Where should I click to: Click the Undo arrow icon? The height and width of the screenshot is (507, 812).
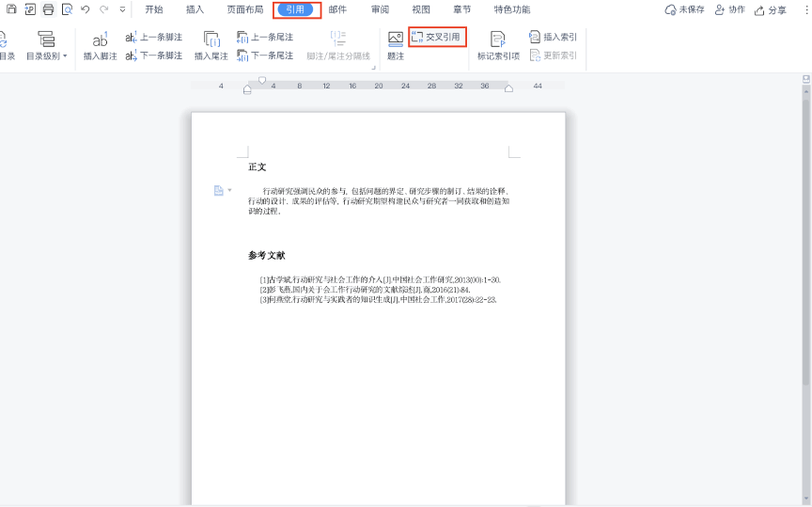[x=85, y=9]
